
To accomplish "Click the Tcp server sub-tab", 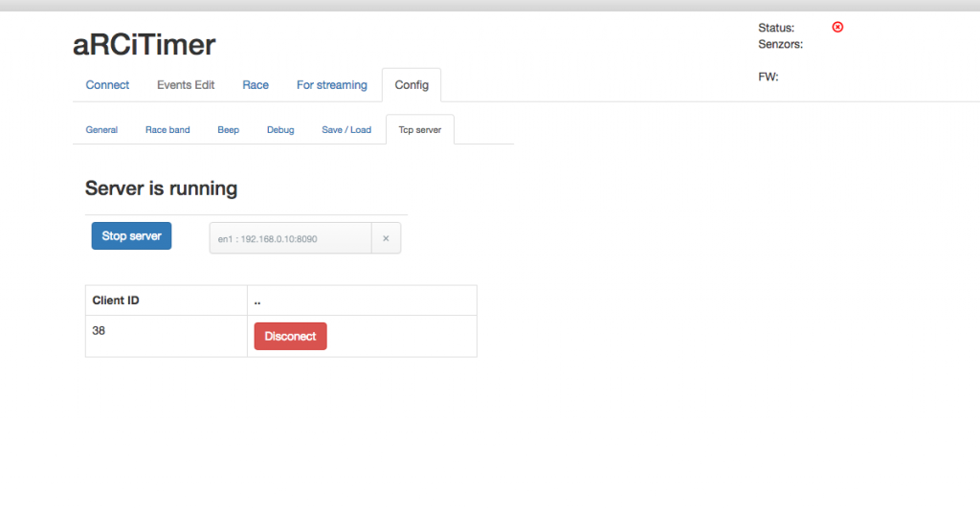I will tap(419, 130).
